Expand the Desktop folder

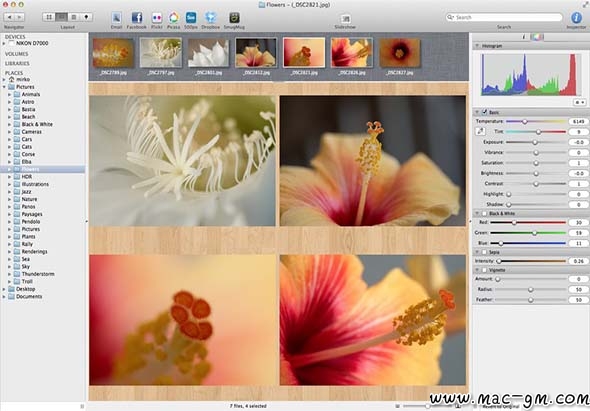tap(4, 289)
